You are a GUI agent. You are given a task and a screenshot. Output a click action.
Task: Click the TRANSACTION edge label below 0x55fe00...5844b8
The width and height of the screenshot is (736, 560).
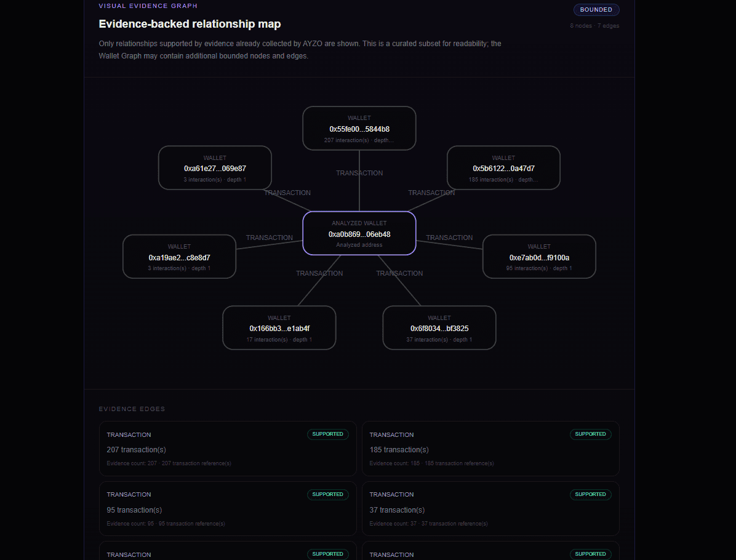(x=359, y=173)
